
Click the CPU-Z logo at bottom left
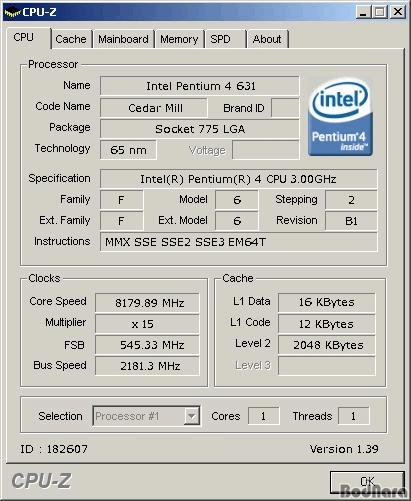pos(41,481)
